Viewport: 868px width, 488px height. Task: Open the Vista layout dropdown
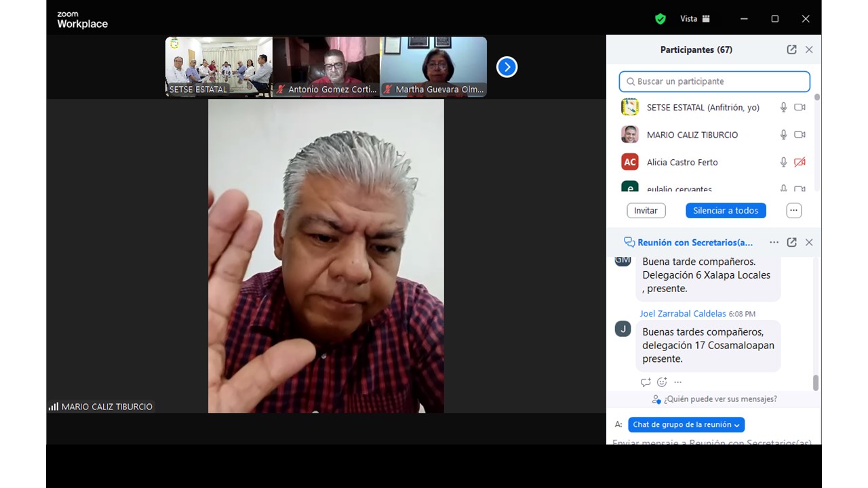695,19
